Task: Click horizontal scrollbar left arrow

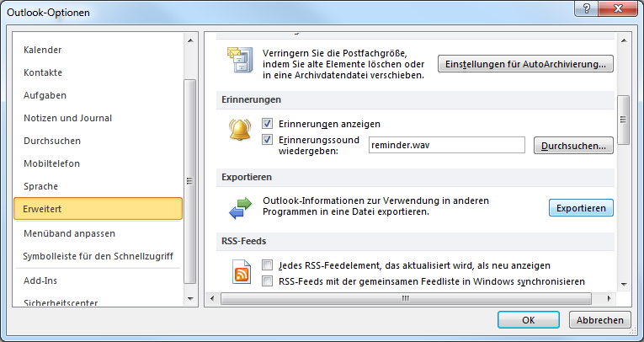Action: coord(212,298)
